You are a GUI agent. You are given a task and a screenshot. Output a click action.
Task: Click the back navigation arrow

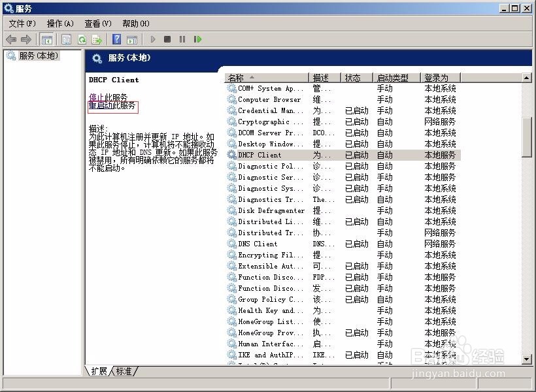pos(10,39)
